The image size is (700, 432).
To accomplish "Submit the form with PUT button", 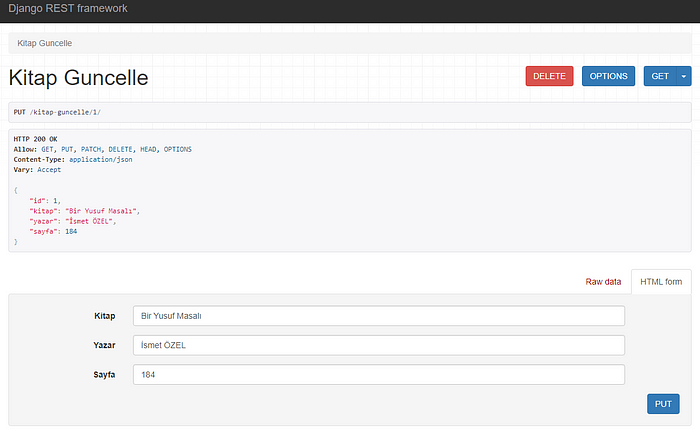I will click(x=663, y=404).
